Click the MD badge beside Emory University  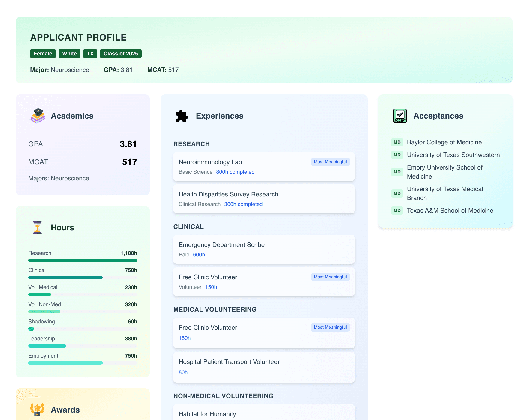[397, 172]
